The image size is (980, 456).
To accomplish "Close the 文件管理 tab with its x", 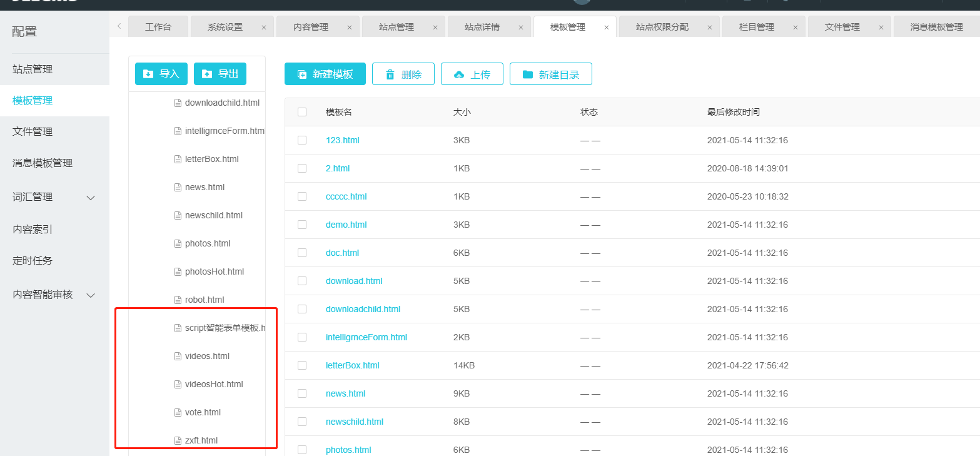I will (881, 28).
